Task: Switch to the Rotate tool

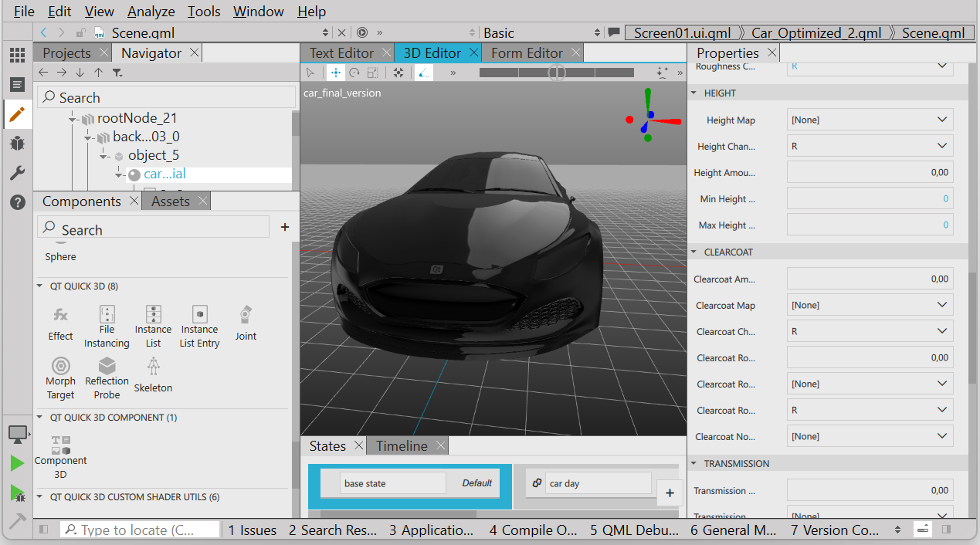Action: 354,72
